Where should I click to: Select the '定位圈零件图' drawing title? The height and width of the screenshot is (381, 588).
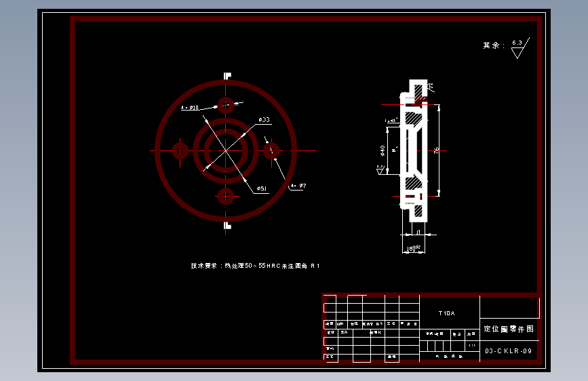pos(509,329)
